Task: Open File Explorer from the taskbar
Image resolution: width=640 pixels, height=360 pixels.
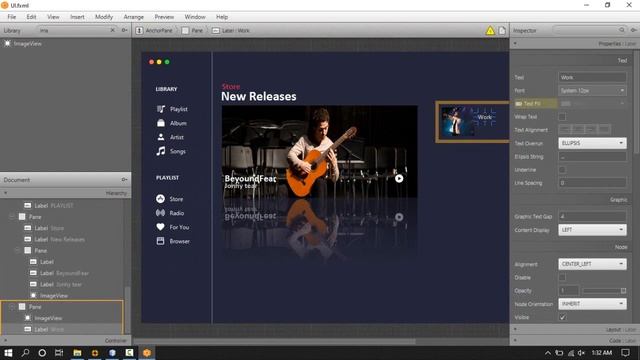Action: tap(77, 353)
